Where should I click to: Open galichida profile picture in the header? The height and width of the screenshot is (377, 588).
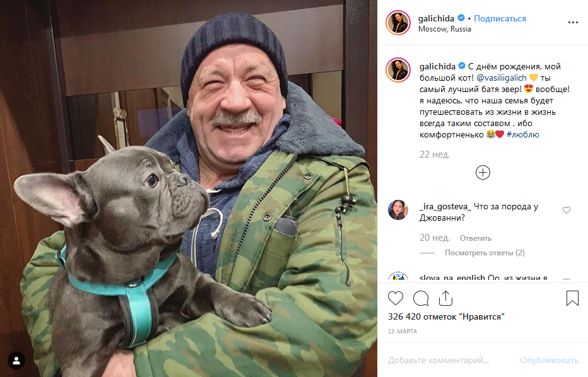click(x=398, y=23)
